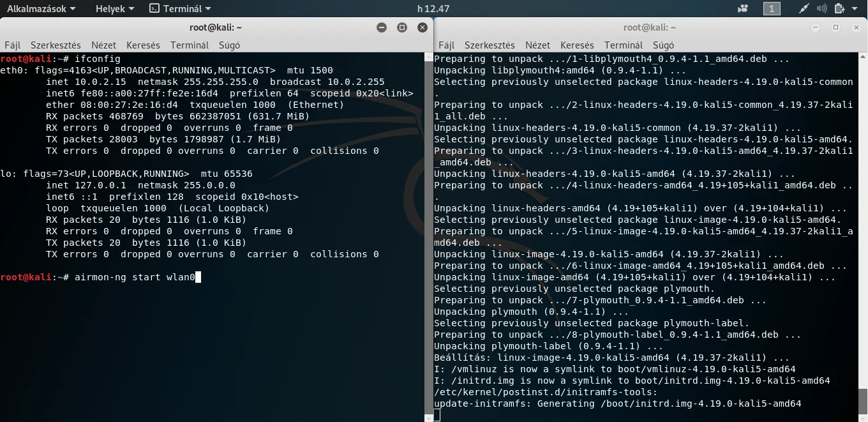Click the workspace 1 indicator
This screenshot has height=422, width=868.
click(772, 9)
